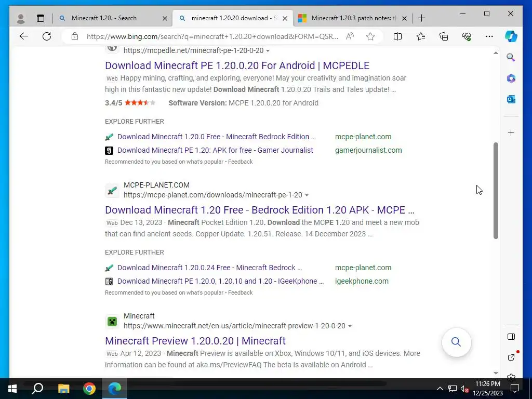Open Edge Settings and more menu
This screenshot has height=399, width=532.
click(489, 36)
